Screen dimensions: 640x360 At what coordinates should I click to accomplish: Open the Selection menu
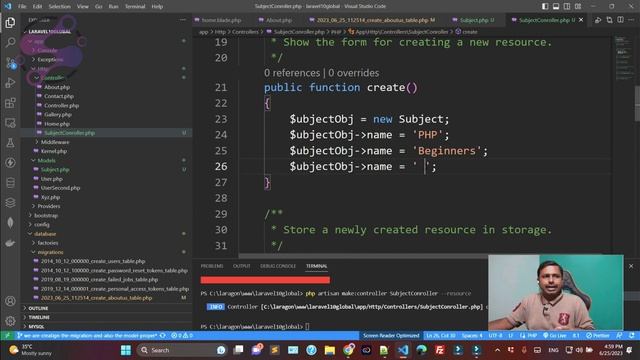point(60,7)
